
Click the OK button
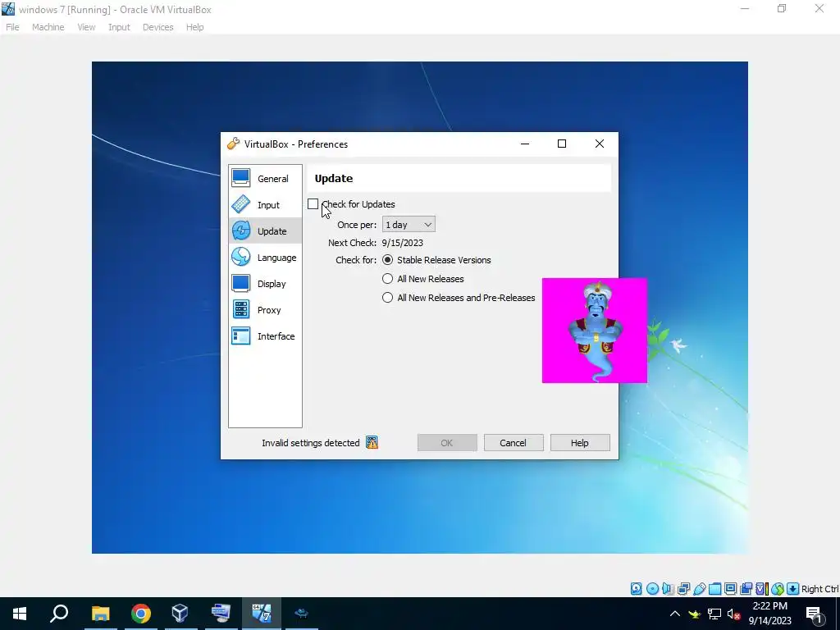(x=447, y=442)
